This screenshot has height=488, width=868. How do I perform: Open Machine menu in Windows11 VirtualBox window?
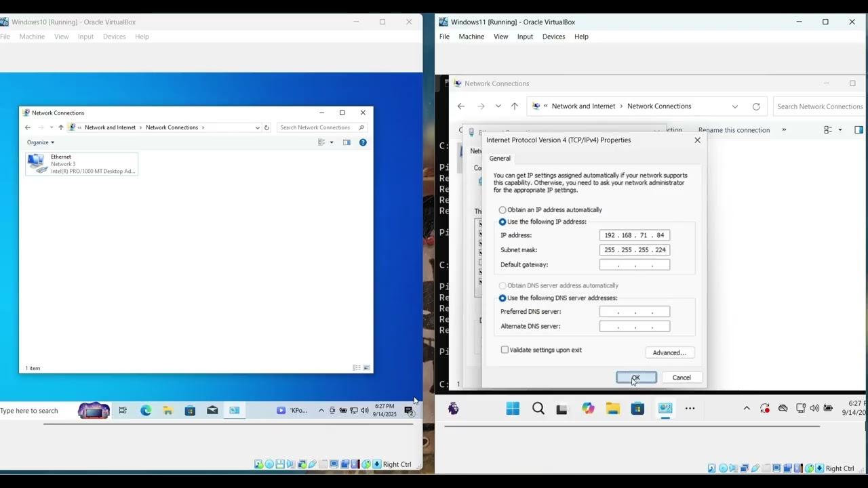[471, 37]
